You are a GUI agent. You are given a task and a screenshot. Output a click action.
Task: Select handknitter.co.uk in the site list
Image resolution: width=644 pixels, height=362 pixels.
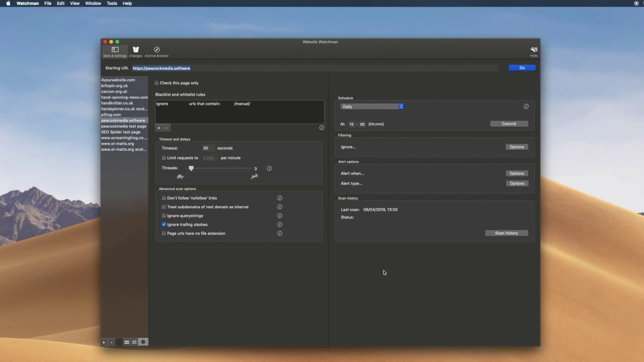(124, 103)
